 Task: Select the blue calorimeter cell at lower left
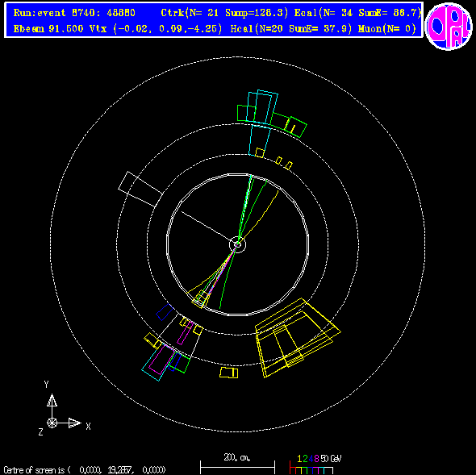click(165, 312)
